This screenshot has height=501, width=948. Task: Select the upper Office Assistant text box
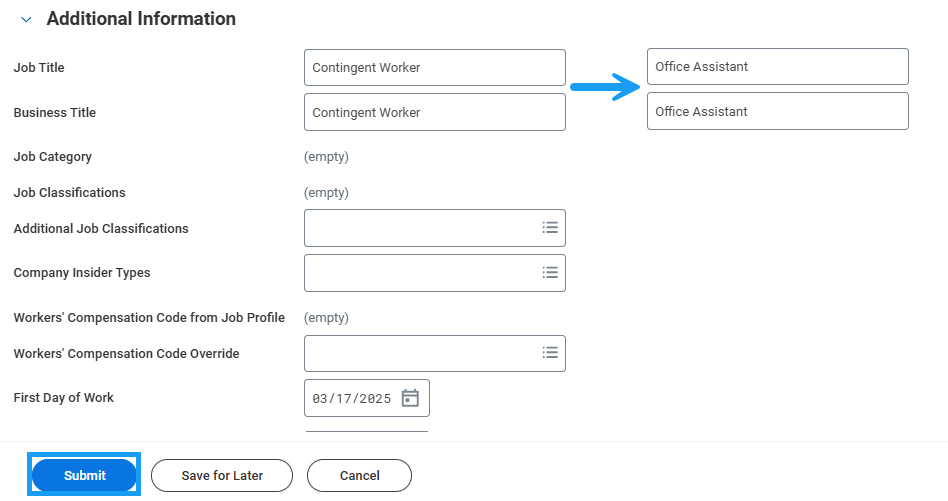(x=777, y=67)
